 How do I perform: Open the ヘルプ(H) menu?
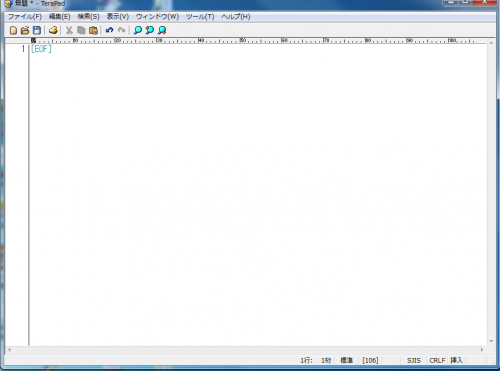(236, 17)
